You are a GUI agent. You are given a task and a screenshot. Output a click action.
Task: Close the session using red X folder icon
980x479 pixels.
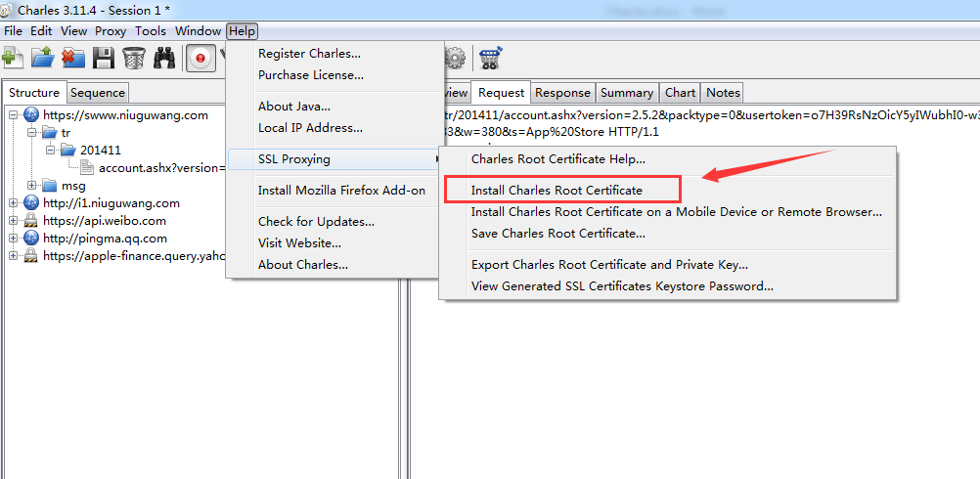(x=73, y=58)
